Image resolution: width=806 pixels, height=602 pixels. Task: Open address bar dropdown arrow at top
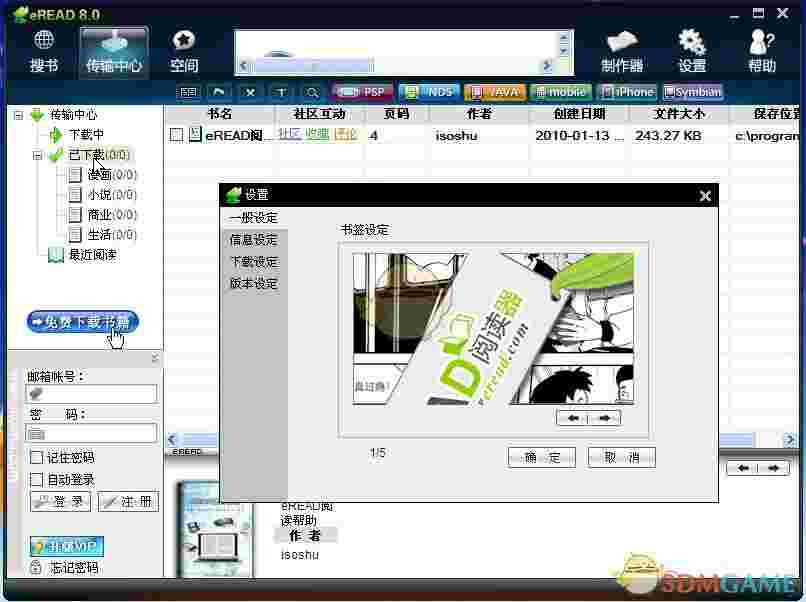coord(564,49)
